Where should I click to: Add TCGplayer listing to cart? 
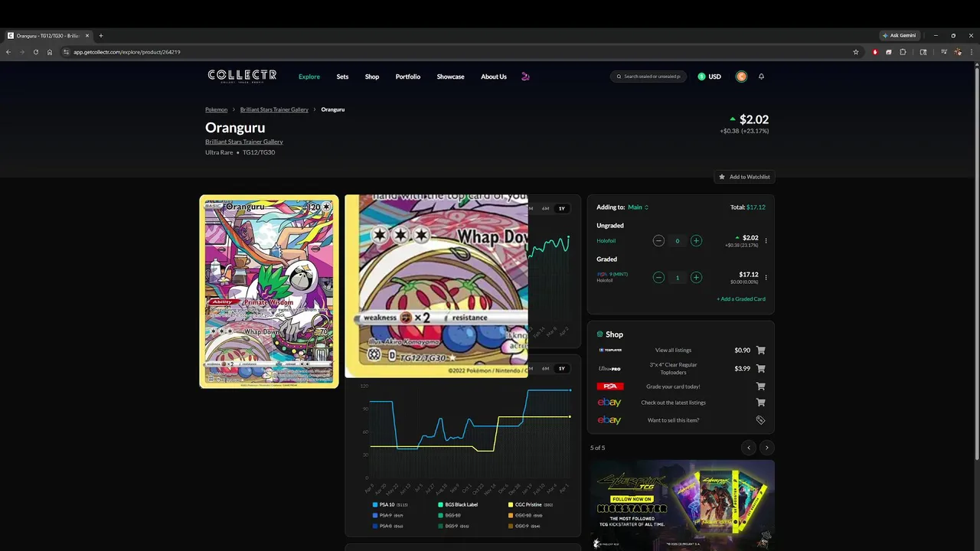(760, 350)
